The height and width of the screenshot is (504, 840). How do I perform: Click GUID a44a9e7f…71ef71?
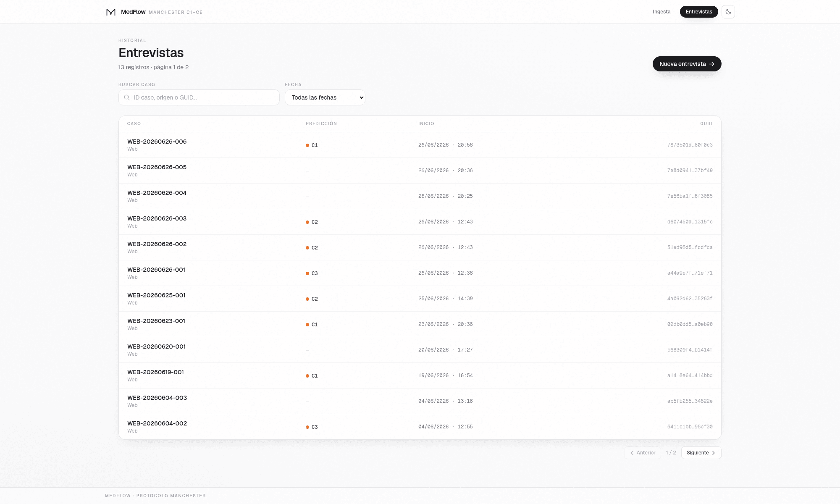point(690,273)
